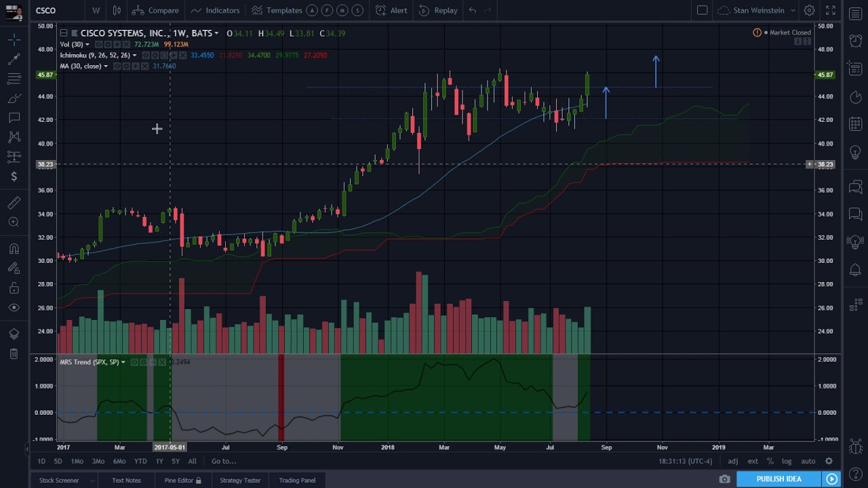Open the calendar panel in right sidebar

tap(855, 124)
